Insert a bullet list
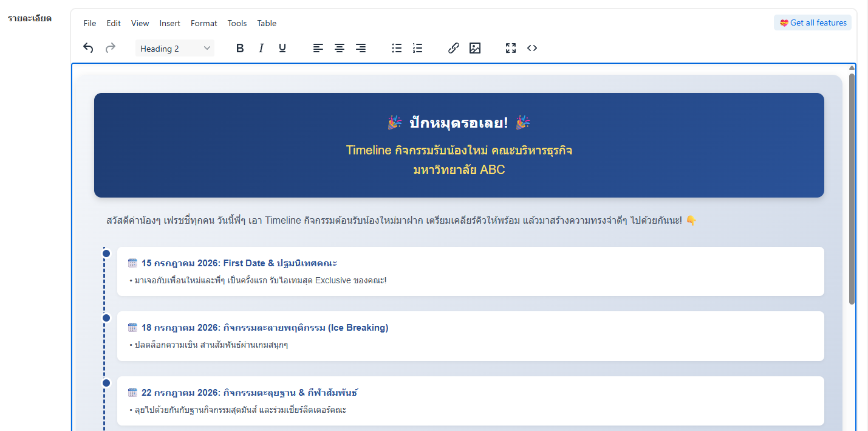 point(397,48)
